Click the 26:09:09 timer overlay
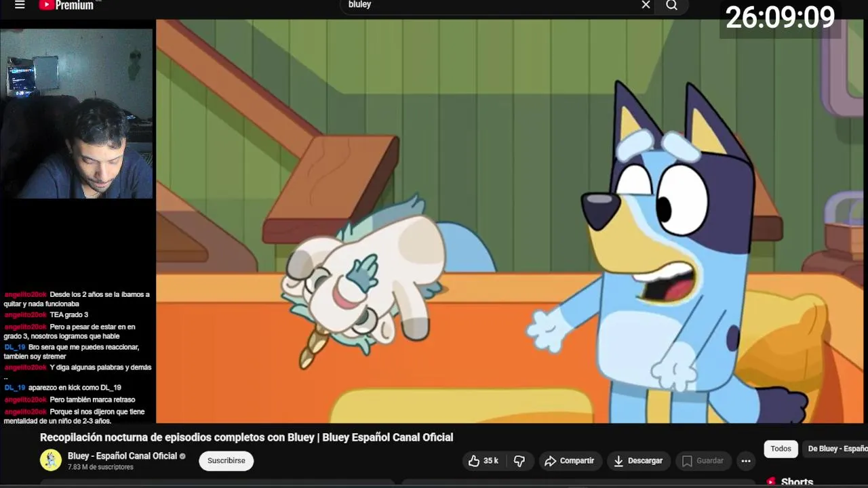The height and width of the screenshot is (488, 868). (x=780, y=18)
